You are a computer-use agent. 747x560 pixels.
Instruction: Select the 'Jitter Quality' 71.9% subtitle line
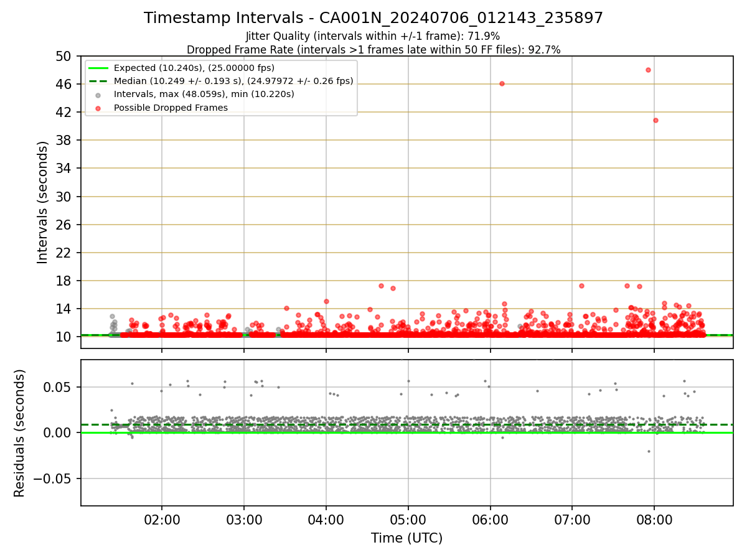373,37
